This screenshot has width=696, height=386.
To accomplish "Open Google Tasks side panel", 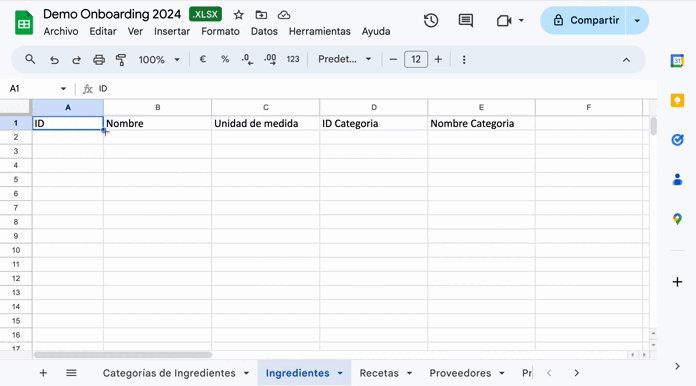I will (x=677, y=140).
